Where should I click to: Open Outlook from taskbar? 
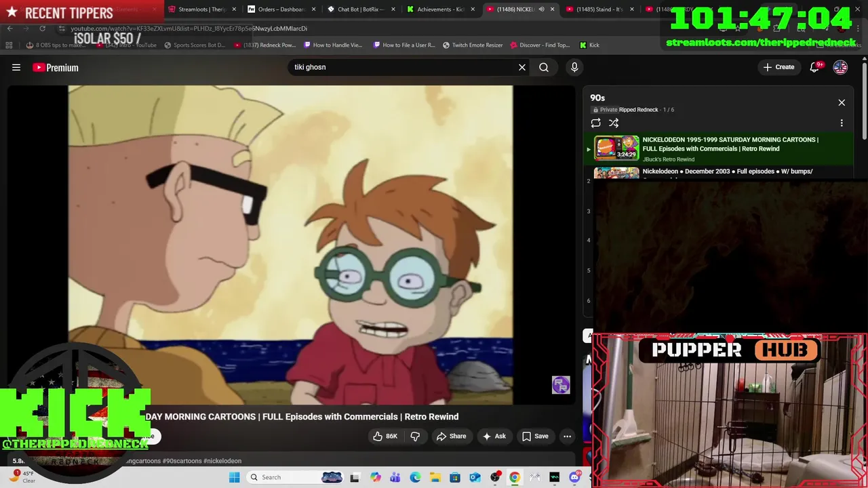(x=475, y=477)
